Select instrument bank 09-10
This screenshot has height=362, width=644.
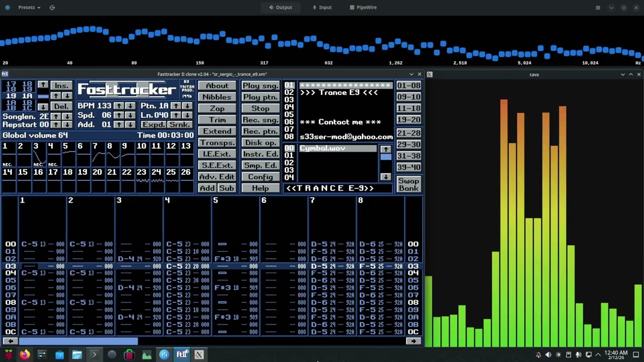(x=409, y=97)
